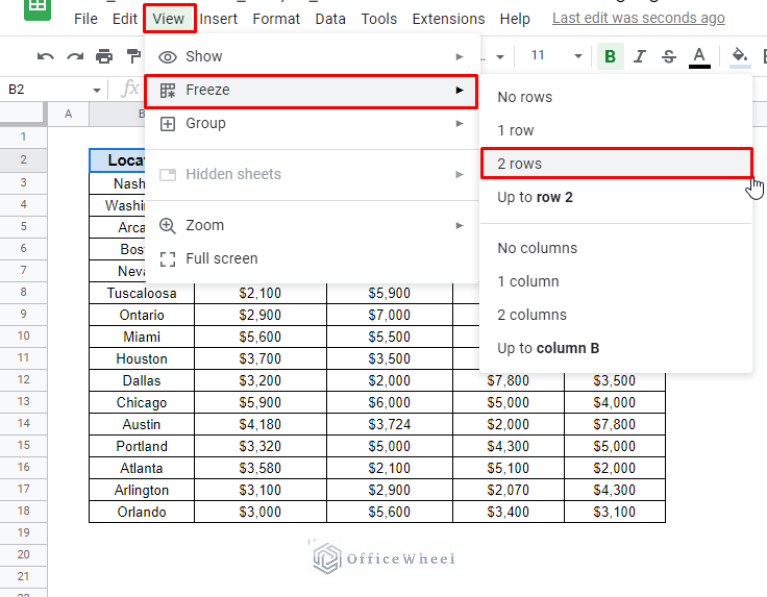Screen dimensions: 767x597
Task: Select Full screen in View menu
Action: [x=221, y=258]
